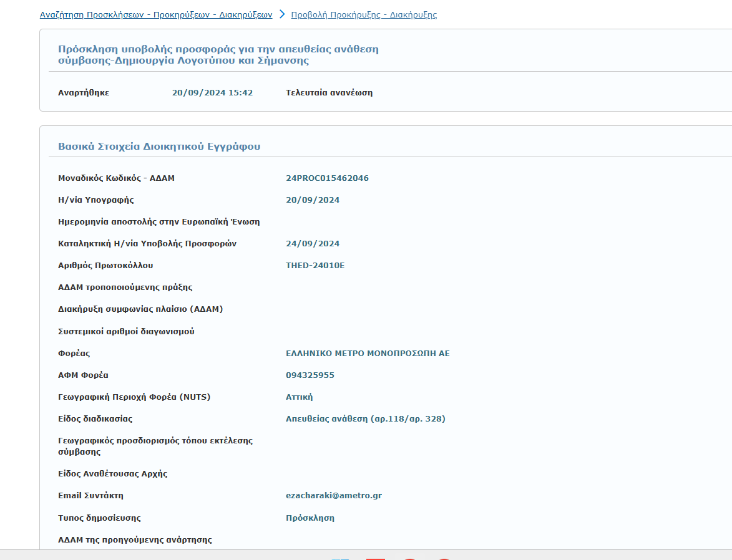This screenshot has width=732, height=560.
Task: Click the 'Προβολή Προκήρυξης - Διακήρυξης' breadcrumb link
Action: coord(364,14)
